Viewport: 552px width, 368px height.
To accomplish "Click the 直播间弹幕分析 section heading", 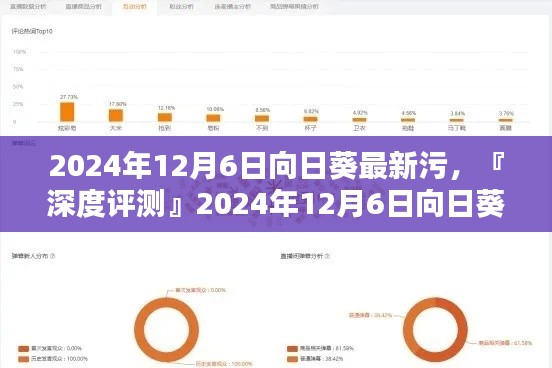I will (x=302, y=256).
